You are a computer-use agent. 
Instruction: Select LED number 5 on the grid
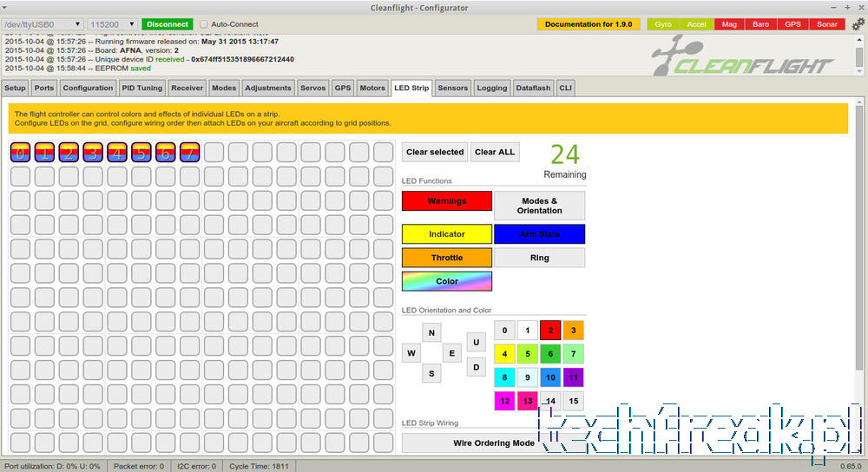coord(141,152)
